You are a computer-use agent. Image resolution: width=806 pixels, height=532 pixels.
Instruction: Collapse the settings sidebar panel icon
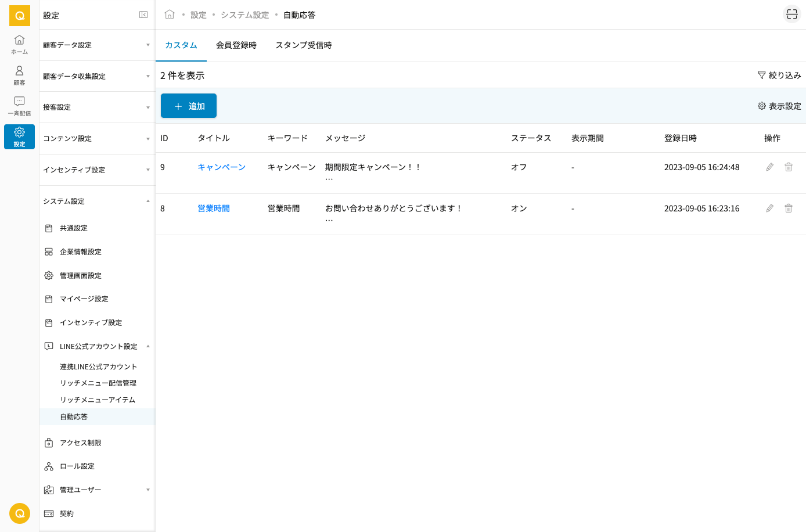143,15
